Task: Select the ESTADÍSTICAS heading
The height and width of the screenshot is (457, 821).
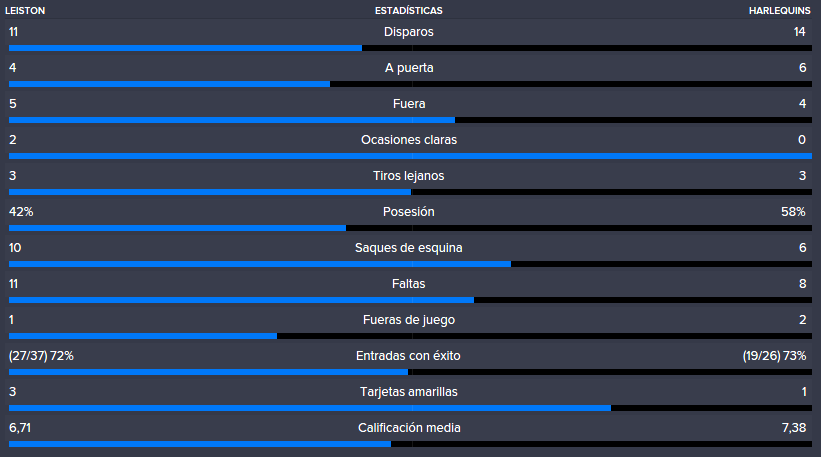Action: tap(408, 10)
